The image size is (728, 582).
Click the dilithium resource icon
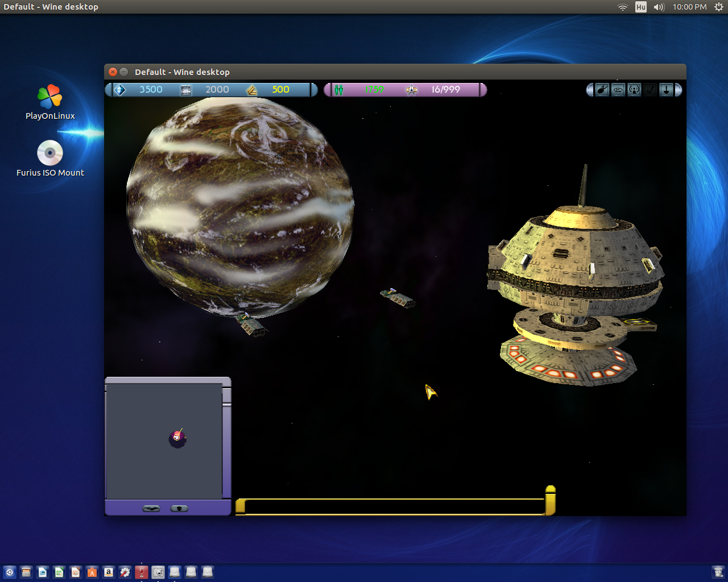coord(119,90)
